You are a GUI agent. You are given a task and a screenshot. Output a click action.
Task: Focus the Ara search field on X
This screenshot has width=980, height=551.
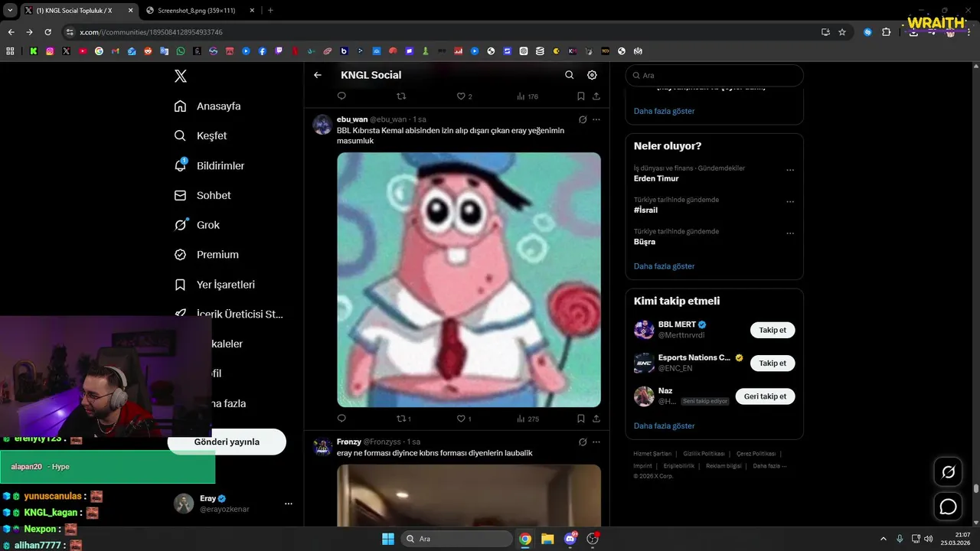coord(714,76)
